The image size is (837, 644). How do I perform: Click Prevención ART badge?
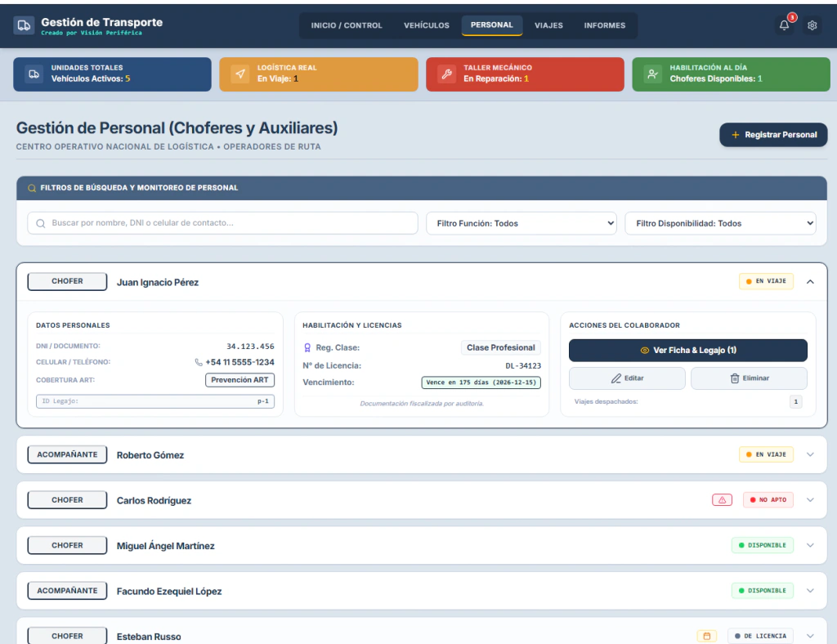239,380
